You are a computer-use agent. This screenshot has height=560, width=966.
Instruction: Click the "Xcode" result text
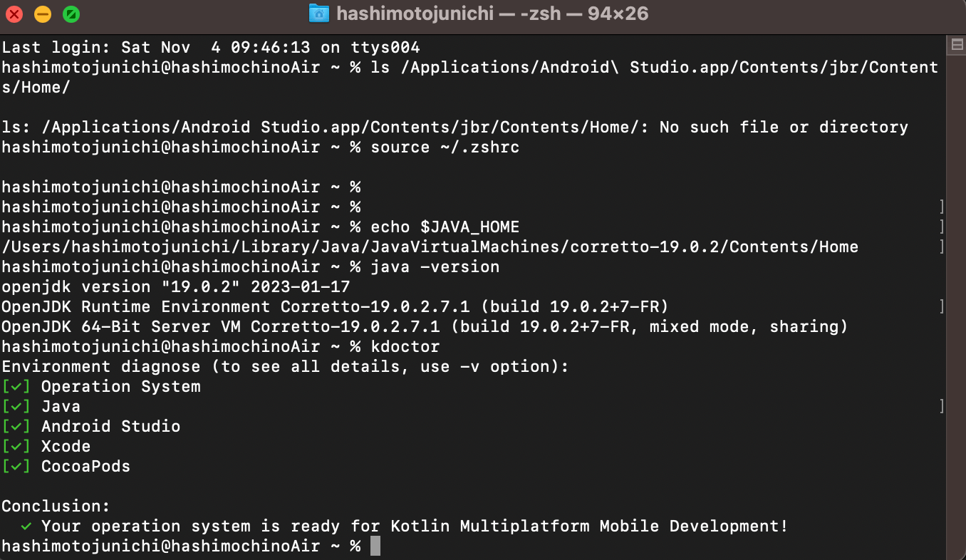(x=66, y=447)
